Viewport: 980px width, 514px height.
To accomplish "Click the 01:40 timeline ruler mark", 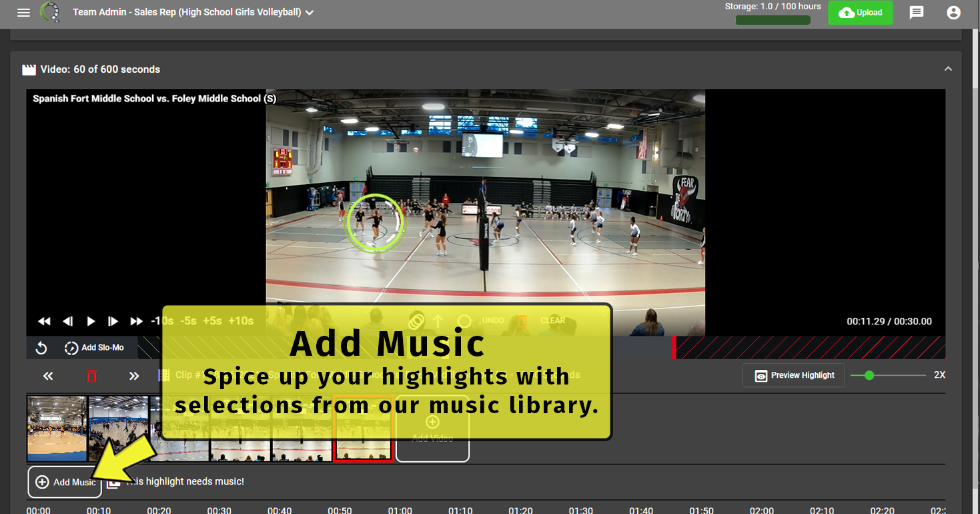I will (641, 510).
